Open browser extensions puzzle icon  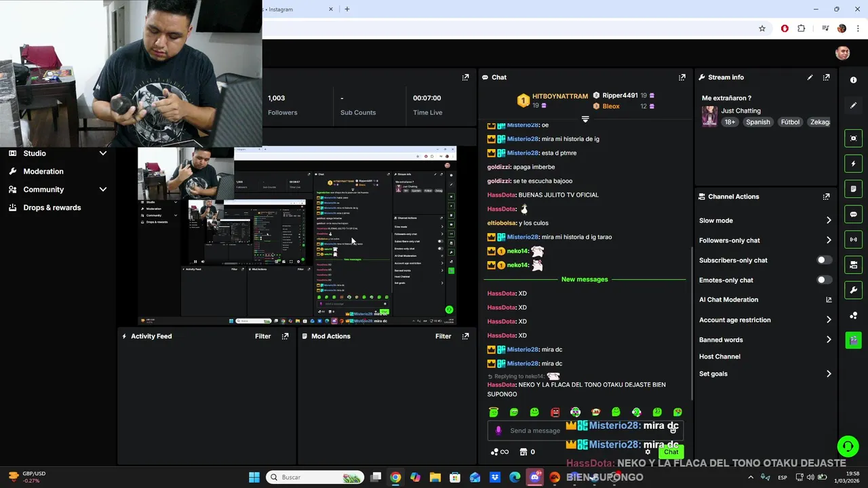click(x=802, y=28)
